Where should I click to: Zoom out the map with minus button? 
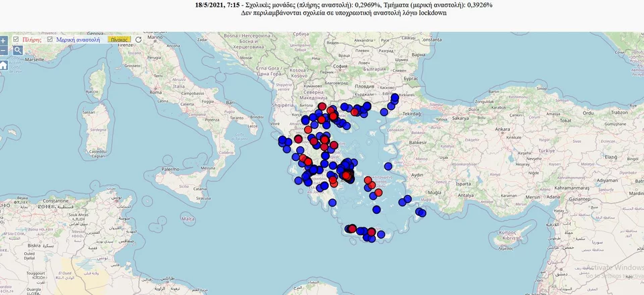(3, 50)
